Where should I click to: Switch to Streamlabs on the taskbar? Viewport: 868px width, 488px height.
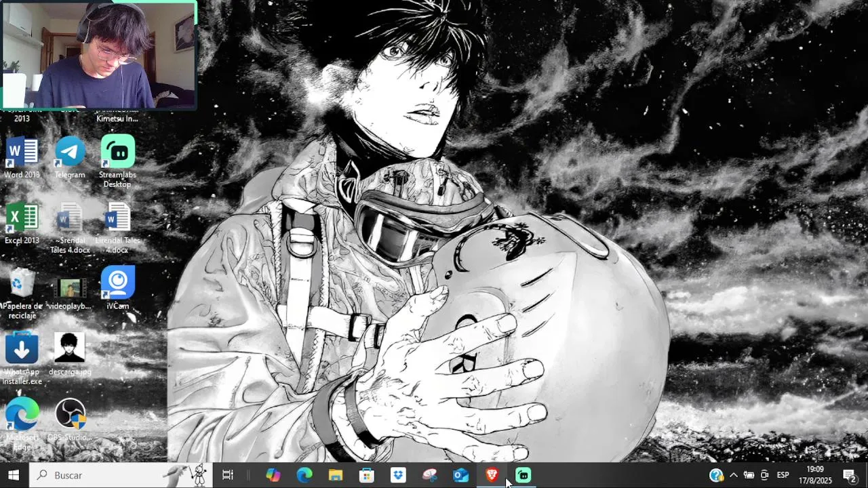click(523, 475)
